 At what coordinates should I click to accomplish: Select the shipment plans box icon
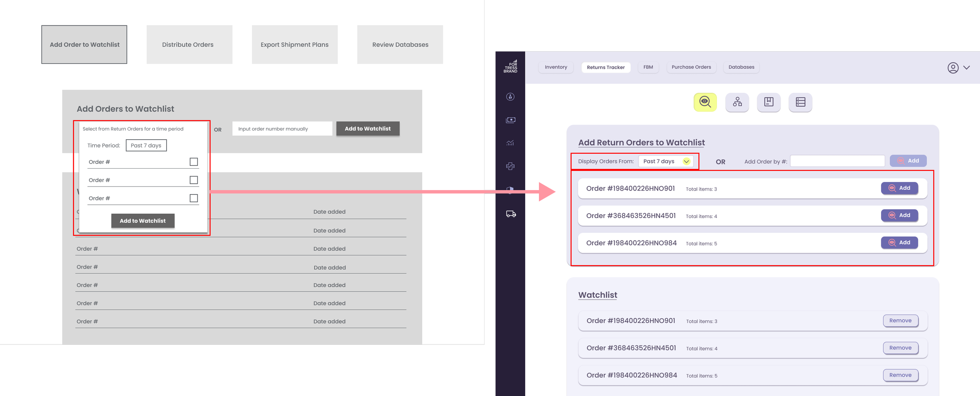(769, 102)
